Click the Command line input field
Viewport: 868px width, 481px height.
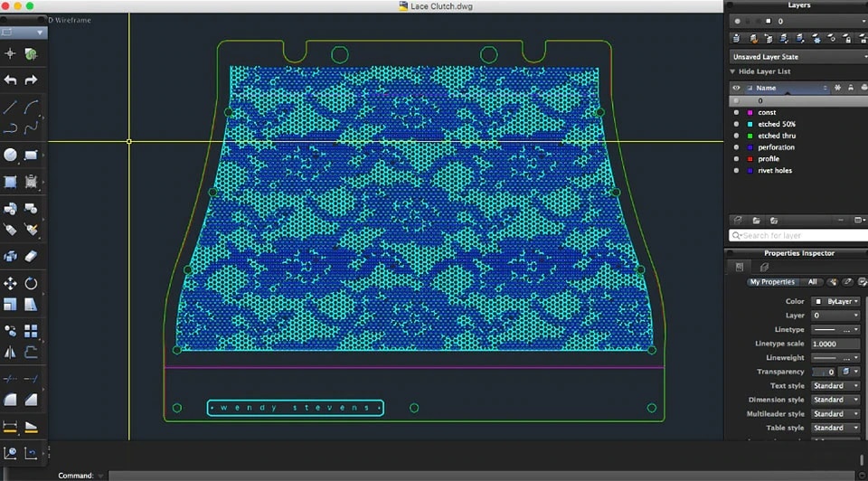point(482,476)
